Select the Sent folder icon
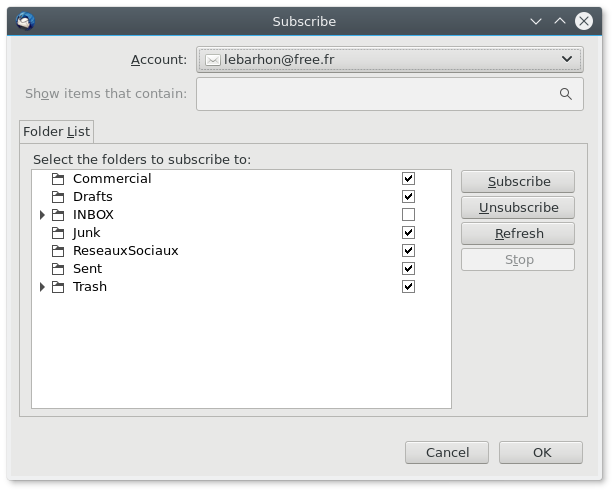615x493 pixels. point(58,269)
